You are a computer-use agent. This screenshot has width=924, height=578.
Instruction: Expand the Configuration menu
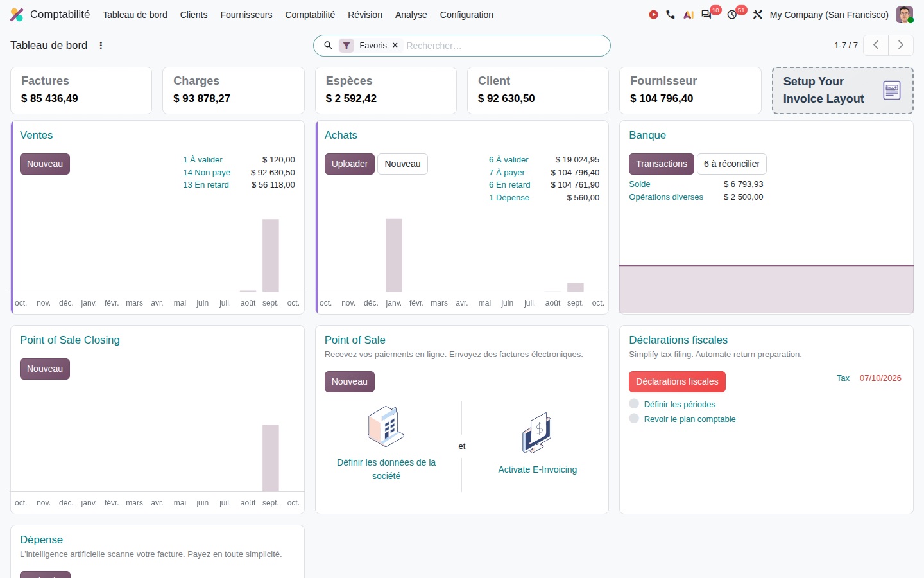(466, 15)
